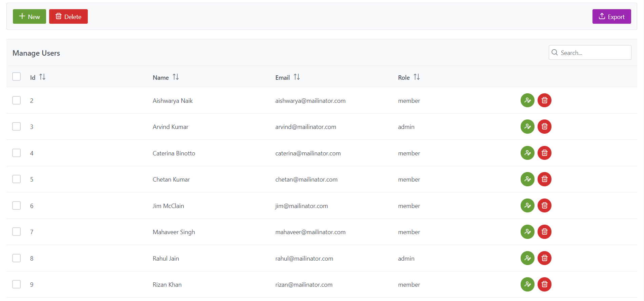Toggle the select-all checkbox in header
Viewport: 644px width, 301px height.
point(17,77)
